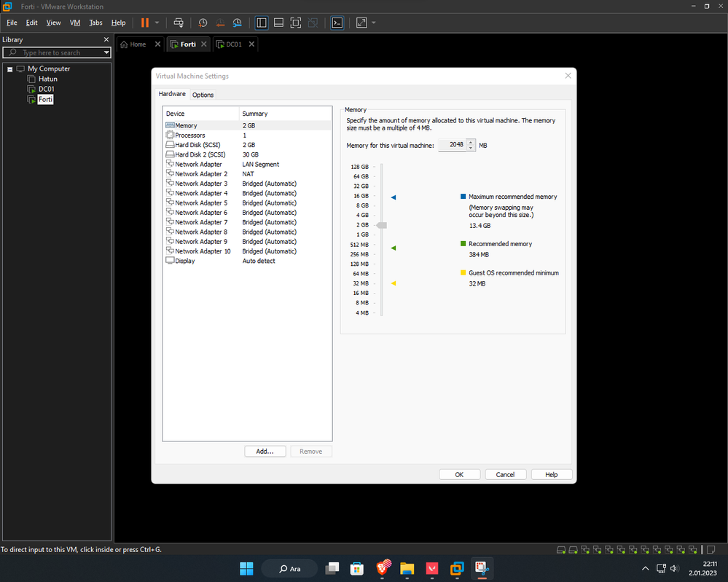Open the VM menu
This screenshot has width=728, height=582.
coord(75,23)
